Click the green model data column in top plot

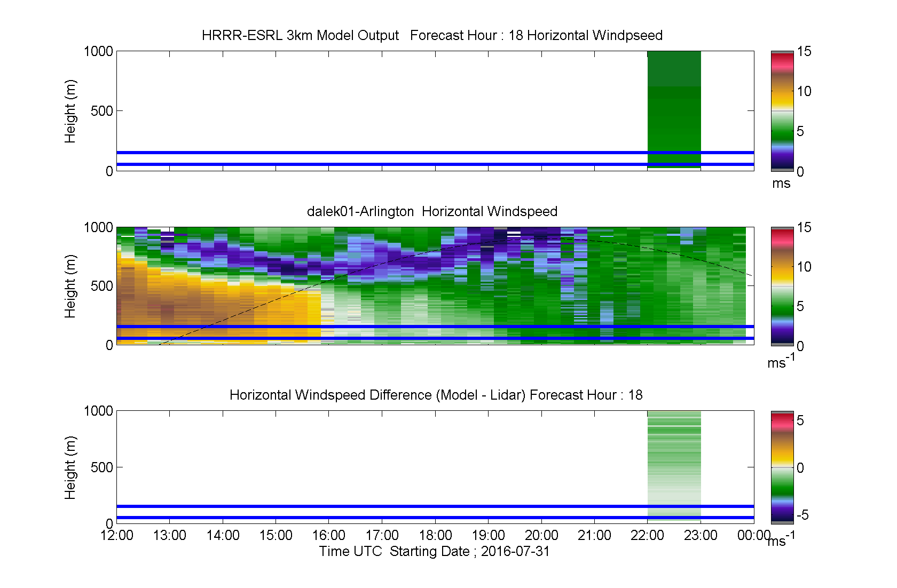click(x=674, y=109)
